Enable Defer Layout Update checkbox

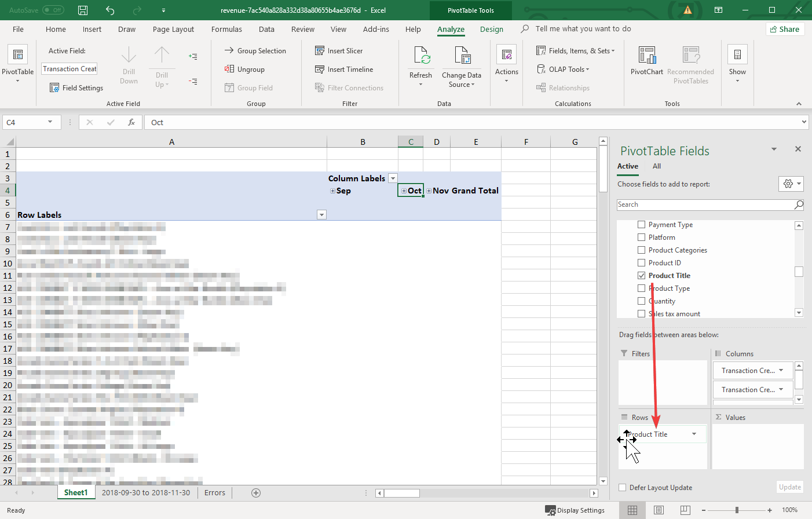point(623,488)
